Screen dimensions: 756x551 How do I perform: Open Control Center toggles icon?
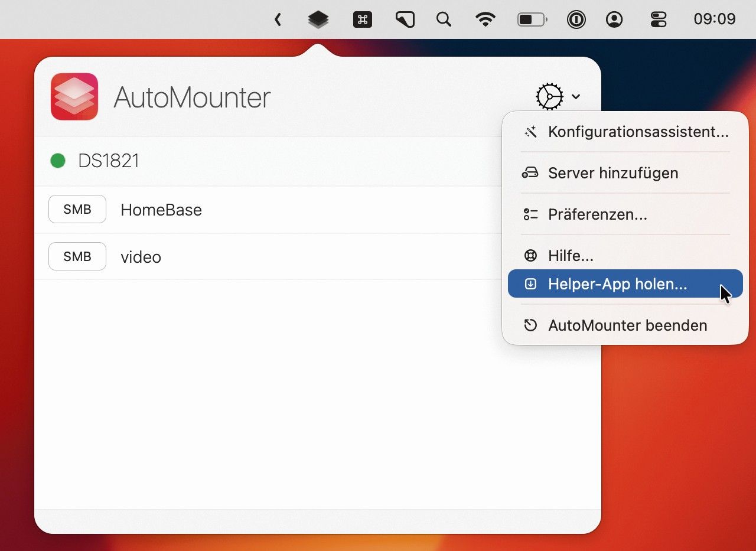tap(658, 19)
